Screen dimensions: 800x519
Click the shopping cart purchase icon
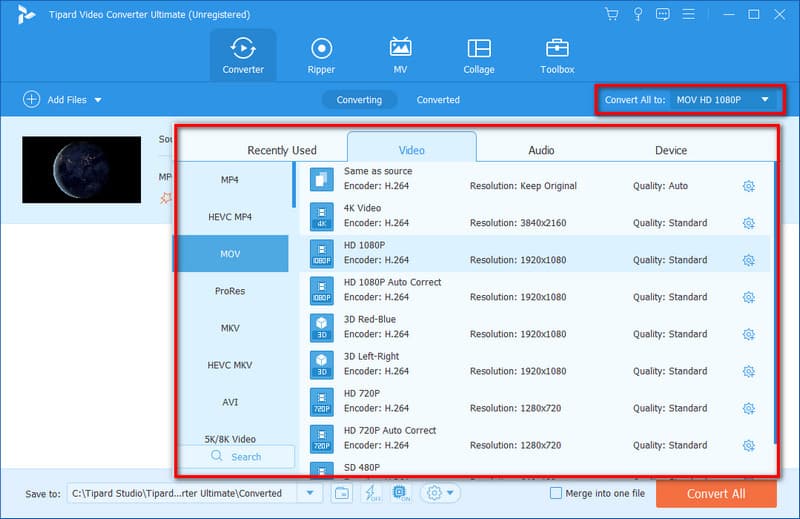pos(612,14)
